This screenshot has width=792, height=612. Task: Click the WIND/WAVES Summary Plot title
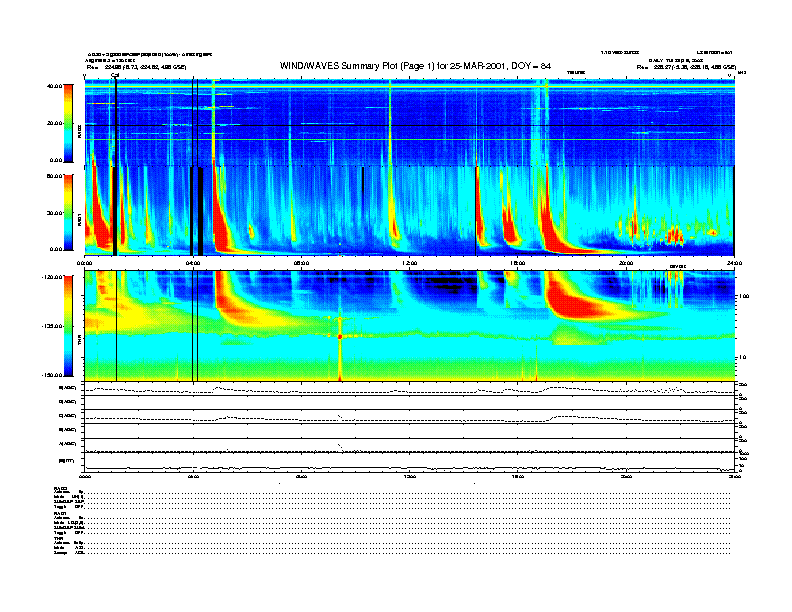point(415,66)
